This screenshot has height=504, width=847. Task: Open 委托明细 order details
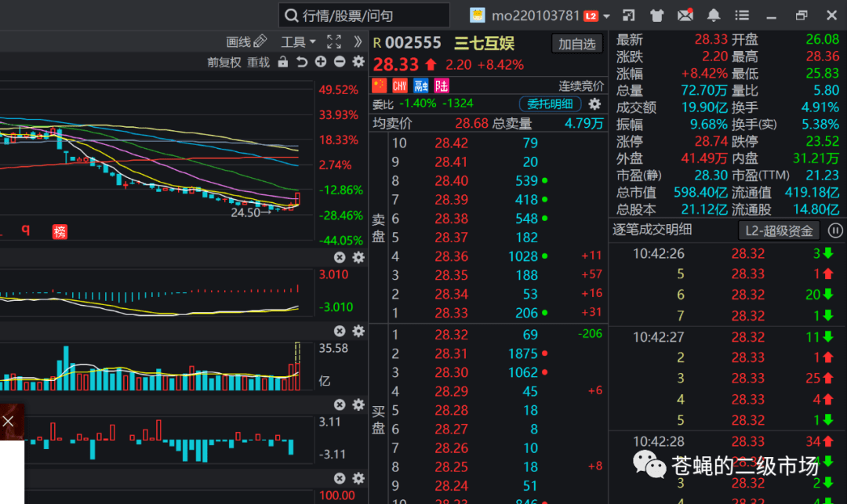tap(550, 103)
